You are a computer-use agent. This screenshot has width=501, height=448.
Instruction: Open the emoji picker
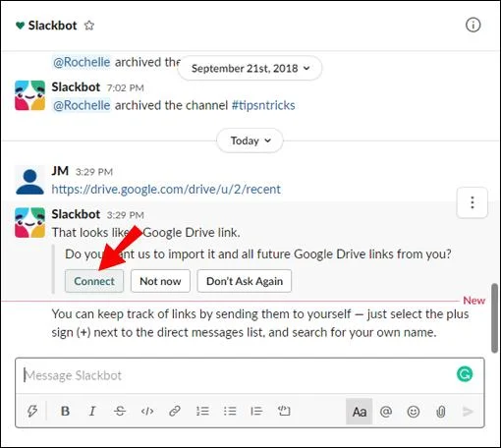click(x=414, y=412)
